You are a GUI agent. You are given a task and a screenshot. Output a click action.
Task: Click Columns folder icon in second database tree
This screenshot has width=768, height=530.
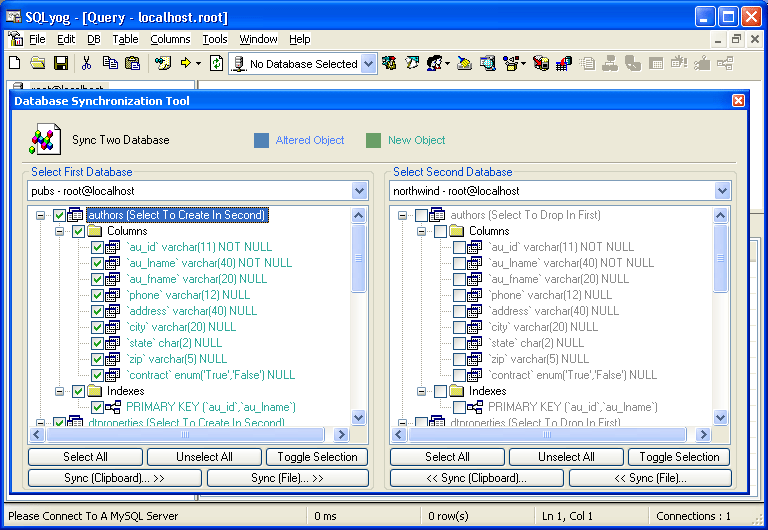coord(456,231)
